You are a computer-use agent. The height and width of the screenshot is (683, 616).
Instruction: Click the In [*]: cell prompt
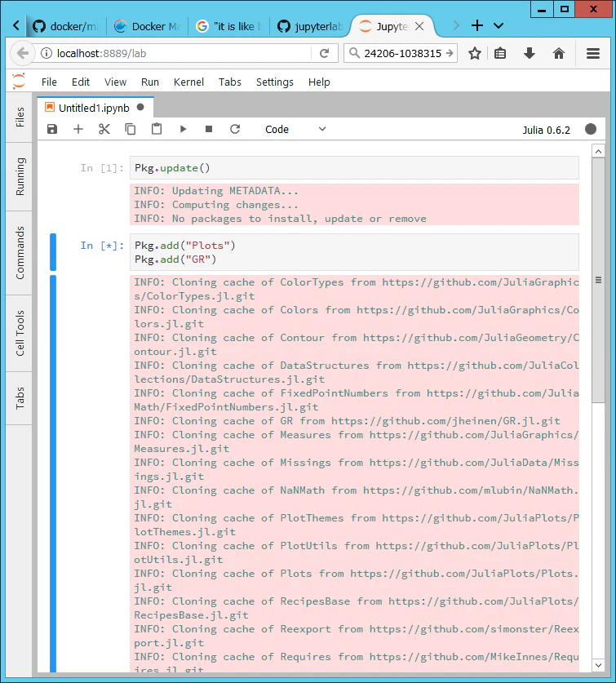[102, 246]
